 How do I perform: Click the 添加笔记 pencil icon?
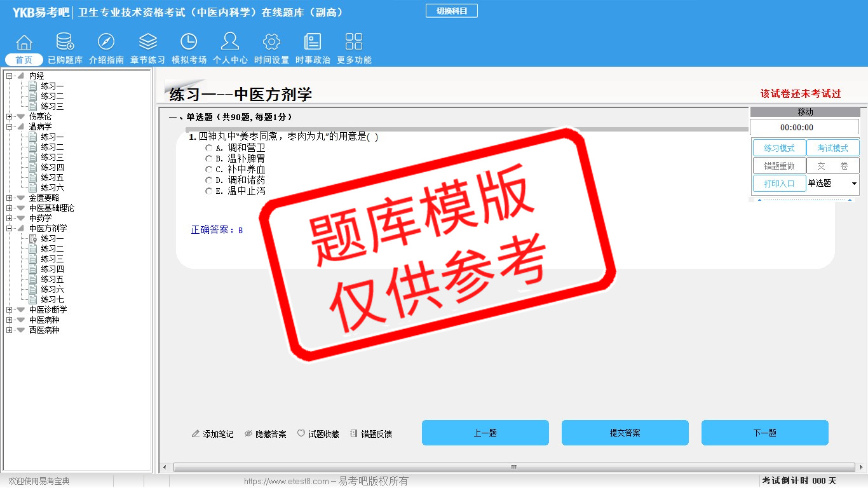(196, 434)
